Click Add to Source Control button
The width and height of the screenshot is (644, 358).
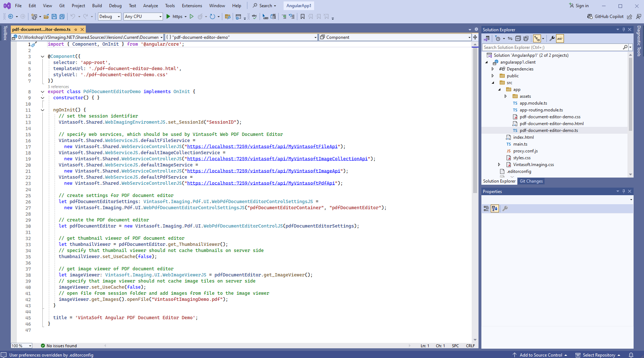tap(541, 355)
